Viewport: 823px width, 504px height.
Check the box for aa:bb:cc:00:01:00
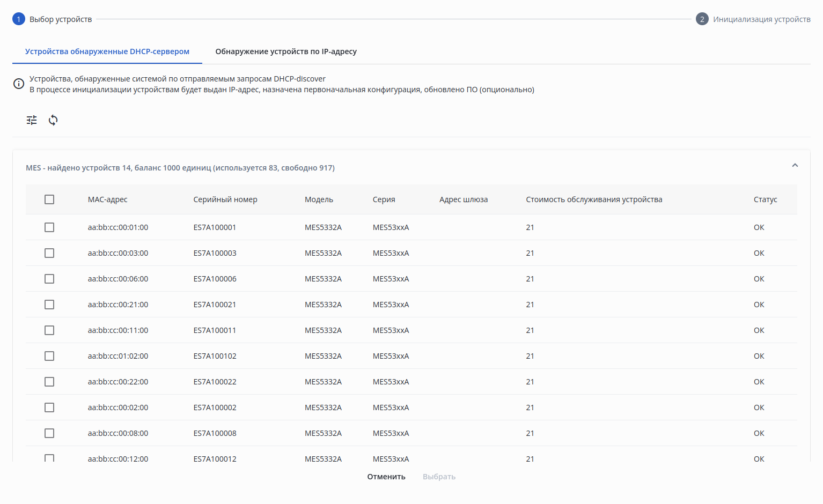click(x=49, y=227)
